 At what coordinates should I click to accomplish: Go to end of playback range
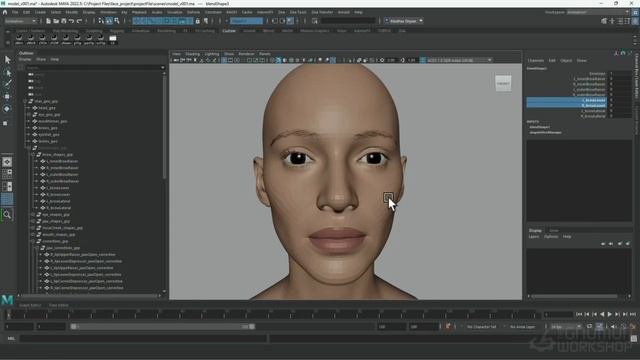pos(633,314)
